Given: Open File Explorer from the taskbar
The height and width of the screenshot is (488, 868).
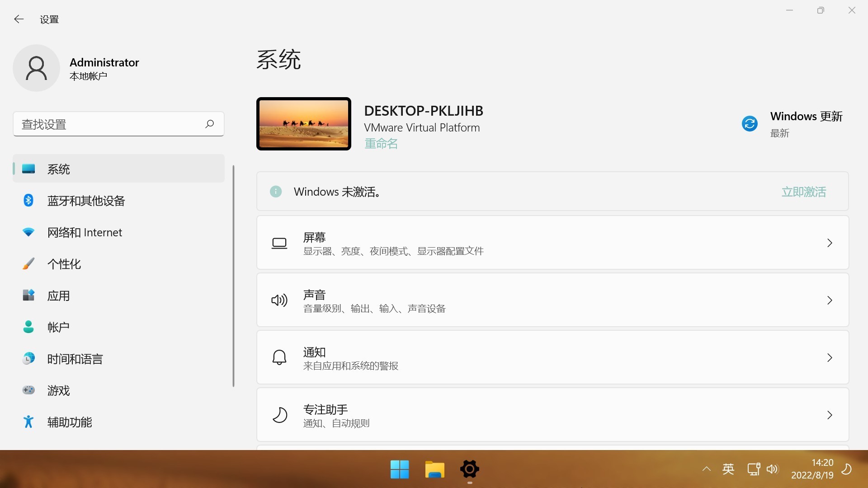Looking at the screenshot, I should pyautogui.click(x=434, y=469).
